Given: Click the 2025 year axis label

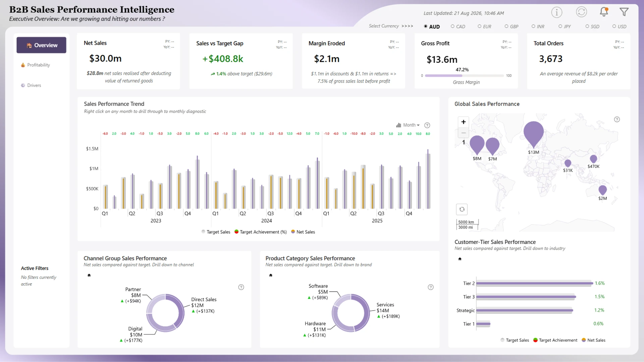Looking at the screenshot, I should 377,221.
